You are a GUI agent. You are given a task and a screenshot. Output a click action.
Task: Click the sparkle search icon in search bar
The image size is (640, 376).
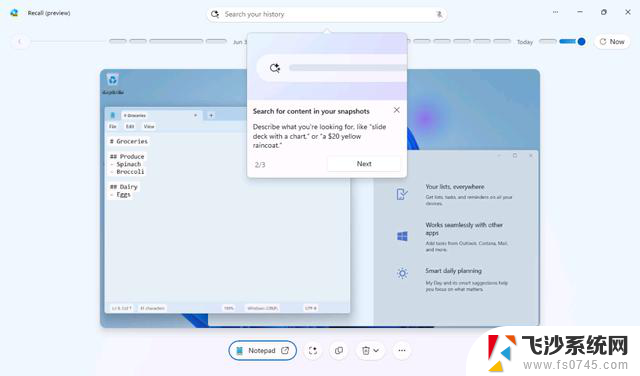215,14
